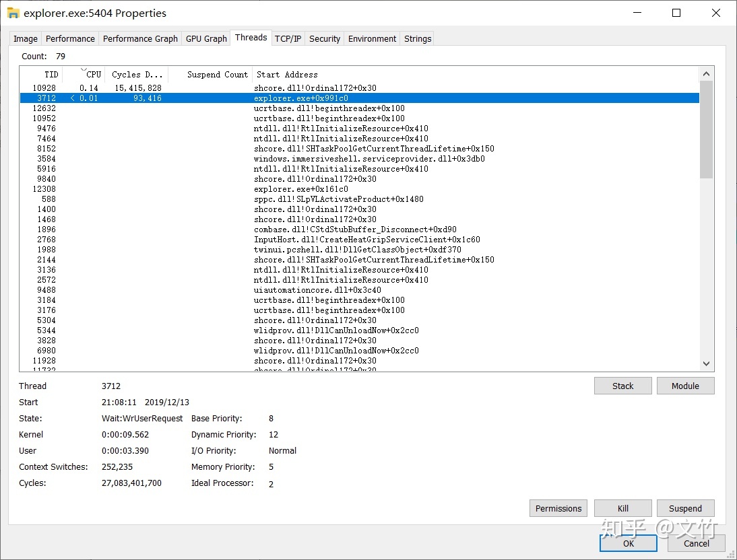Confirm with the OK button
737x560 pixels.
coord(629,543)
